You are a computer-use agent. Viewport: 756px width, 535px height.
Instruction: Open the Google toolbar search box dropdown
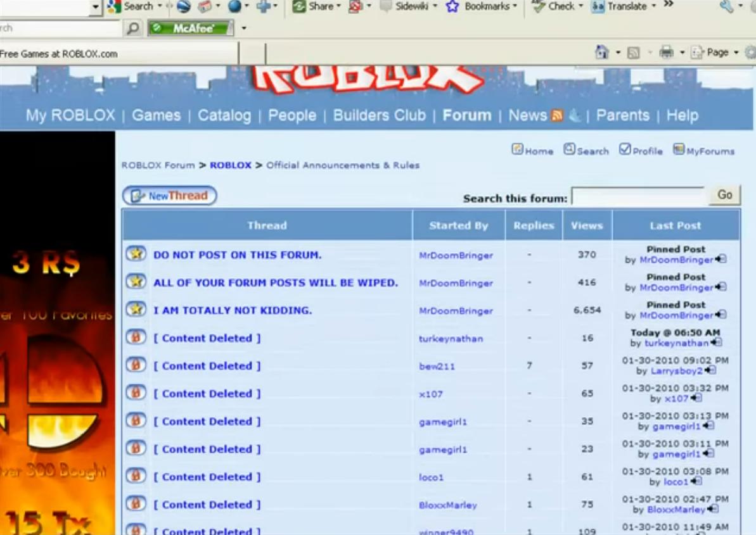pyautogui.click(x=95, y=7)
